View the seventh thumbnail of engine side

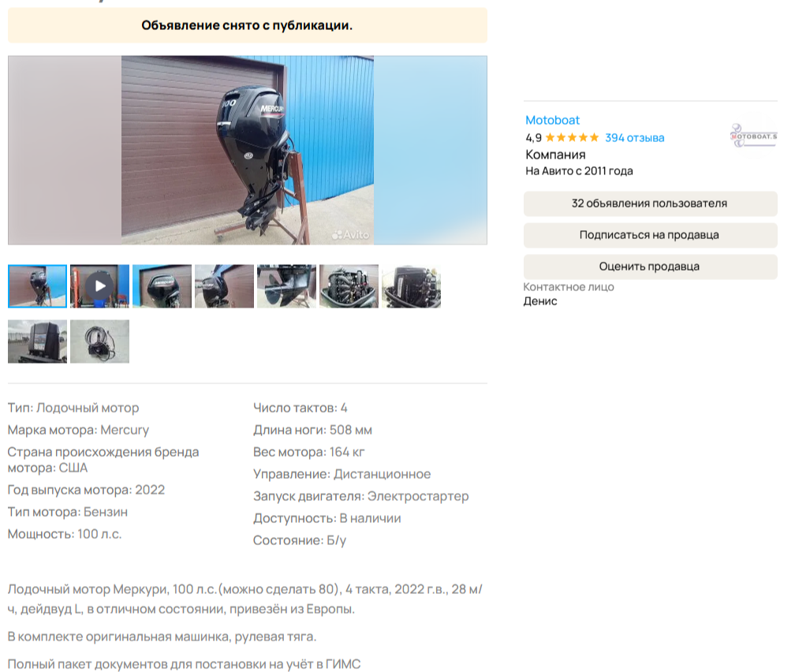click(411, 286)
